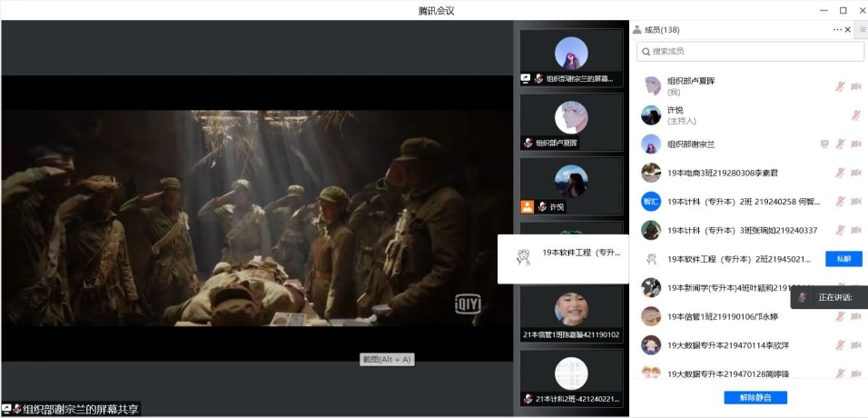Click the orange host icon on the 许悦 tile
Image resolution: width=868 pixels, height=418 pixels.
527,207
